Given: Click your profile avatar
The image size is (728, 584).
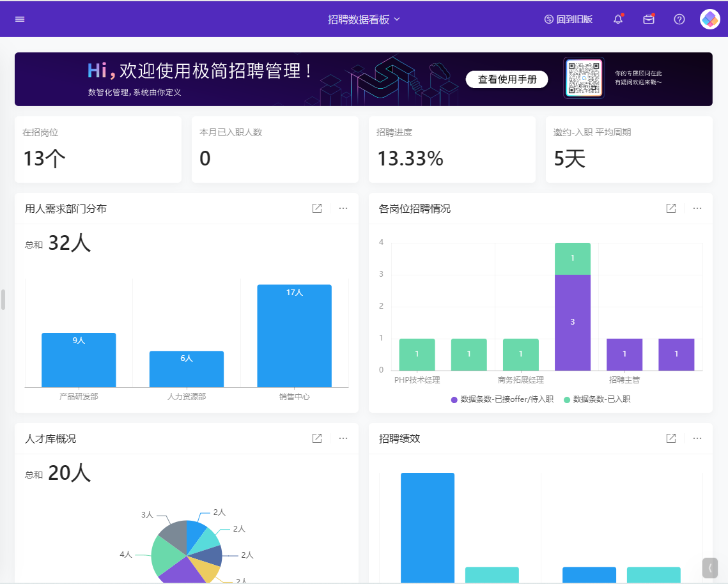Looking at the screenshot, I should click(x=709, y=19).
